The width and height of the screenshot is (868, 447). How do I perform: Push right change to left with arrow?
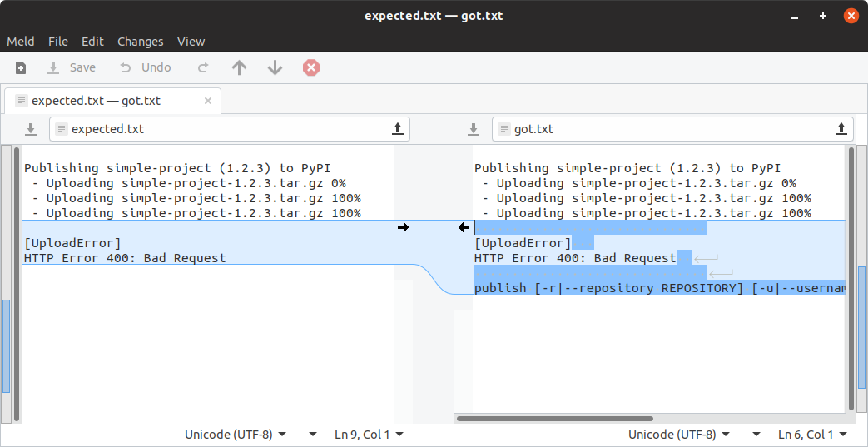tap(464, 227)
